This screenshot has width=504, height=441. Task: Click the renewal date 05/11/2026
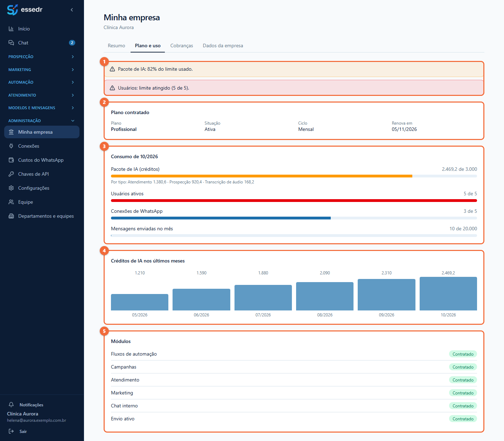pyautogui.click(x=404, y=129)
